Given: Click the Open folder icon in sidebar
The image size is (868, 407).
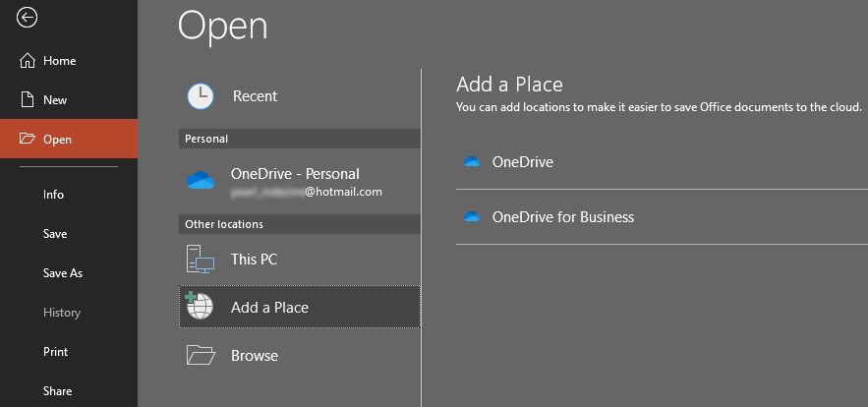Looking at the screenshot, I should [28, 140].
